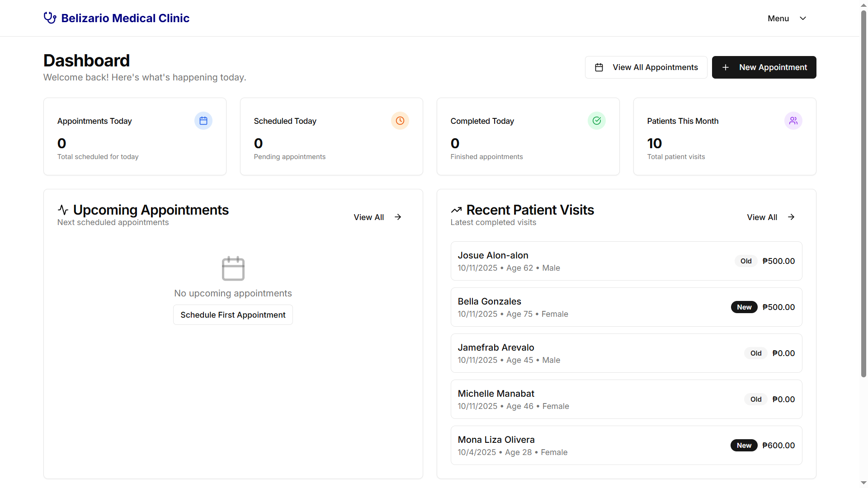This screenshot has width=868, height=488.
Task: Click View All in Recent Patient Visits
Action: pyautogui.click(x=771, y=217)
